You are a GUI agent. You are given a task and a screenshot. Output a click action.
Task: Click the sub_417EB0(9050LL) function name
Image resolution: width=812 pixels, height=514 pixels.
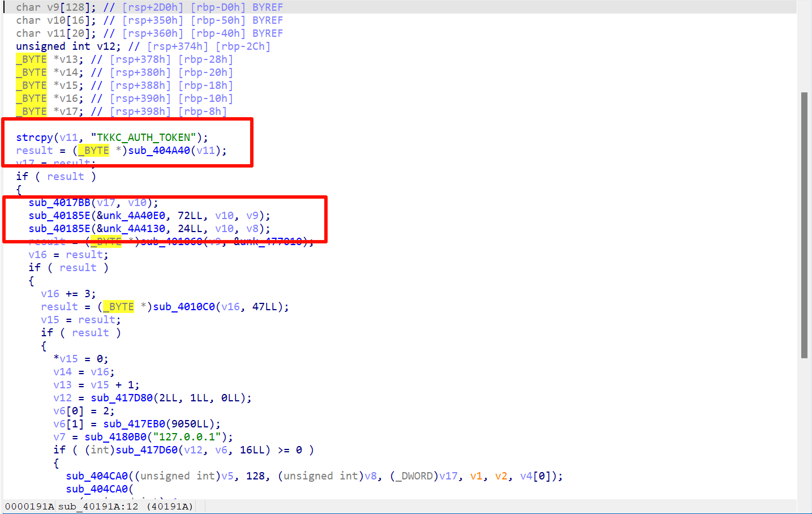point(134,424)
